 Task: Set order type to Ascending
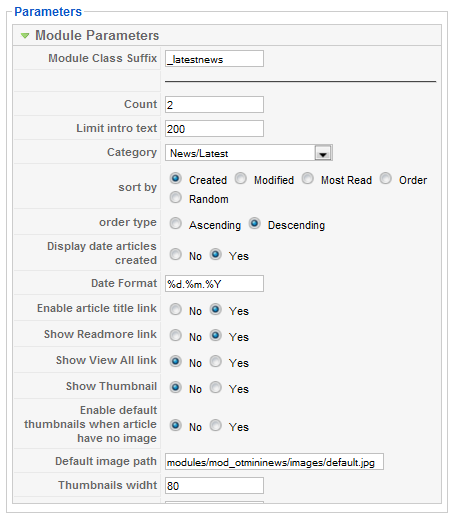click(175, 223)
